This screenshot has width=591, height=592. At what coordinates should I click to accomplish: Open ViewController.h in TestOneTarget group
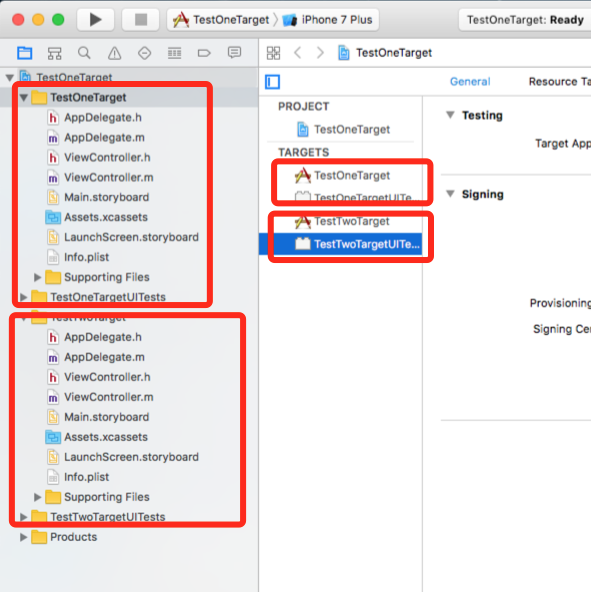(99, 157)
